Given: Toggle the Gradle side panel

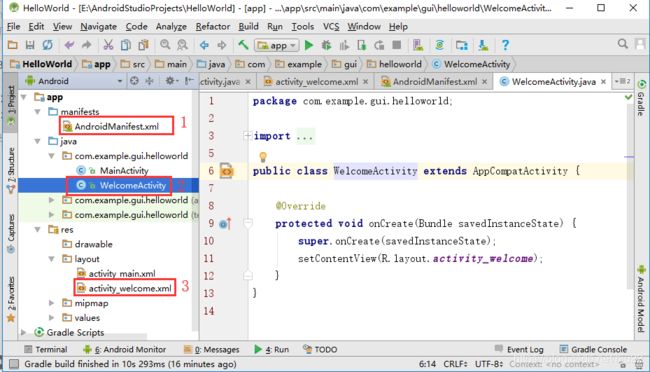Looking at the screenshot, I should point(641,97).
